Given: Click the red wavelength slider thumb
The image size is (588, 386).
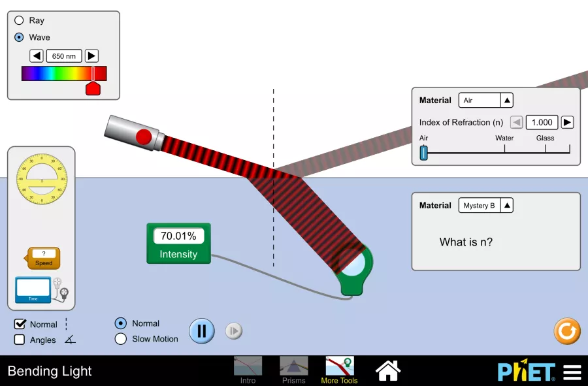Looking at the screenshot, I should point(93,88).
